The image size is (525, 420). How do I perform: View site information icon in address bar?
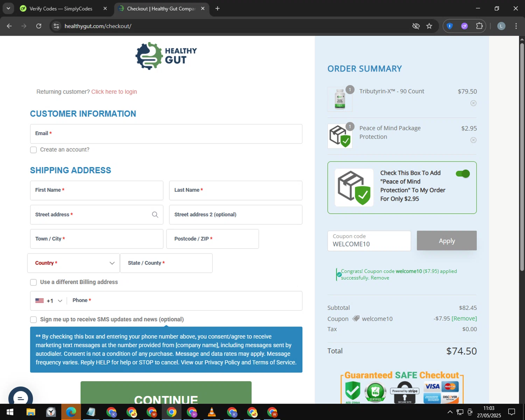(56, 26)
